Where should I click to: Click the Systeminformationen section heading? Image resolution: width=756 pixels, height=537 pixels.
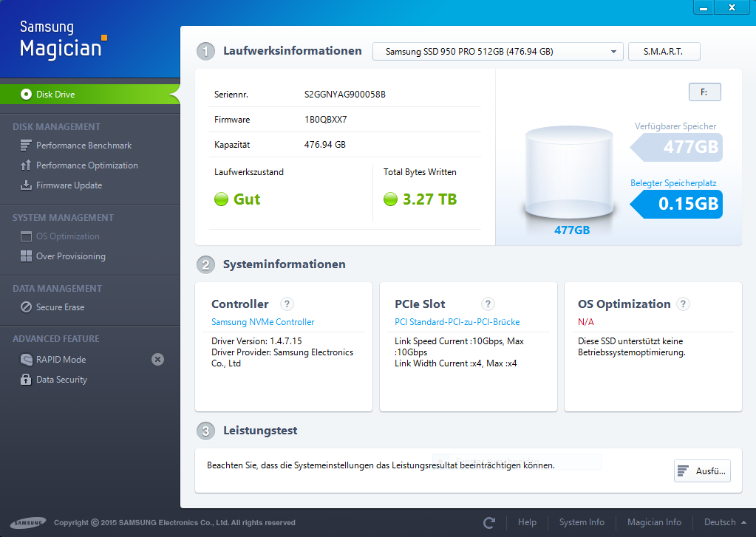[x=284, y=264]
